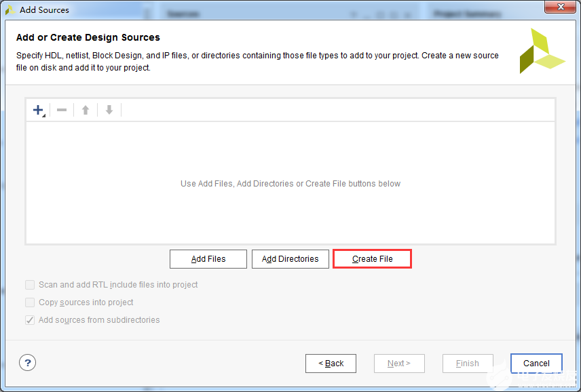This screenshot has width=581, height=392.
Task: Click the minus Remove source toolbar icon
Action: click(62, 110)
